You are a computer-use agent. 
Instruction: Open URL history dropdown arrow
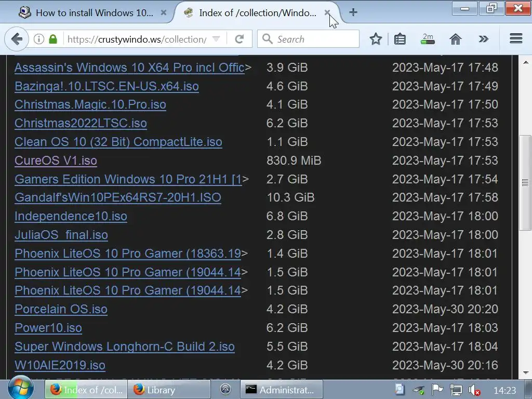click(216, 38)
